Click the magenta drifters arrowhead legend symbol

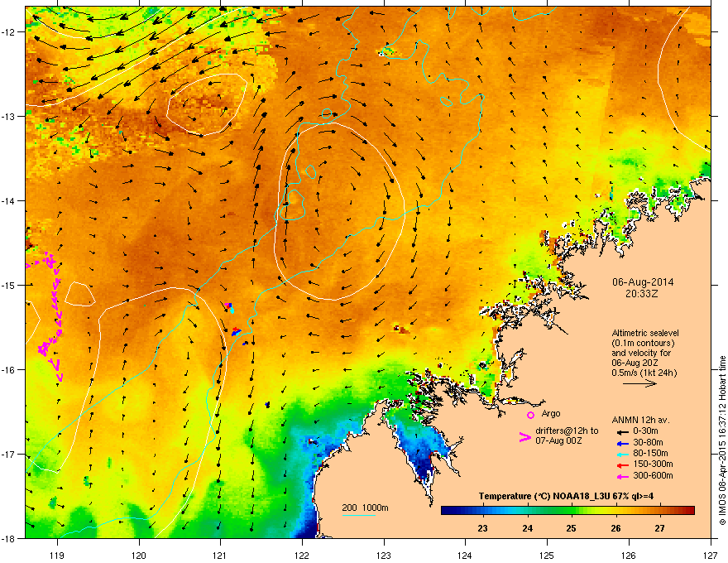coord(525,437)
